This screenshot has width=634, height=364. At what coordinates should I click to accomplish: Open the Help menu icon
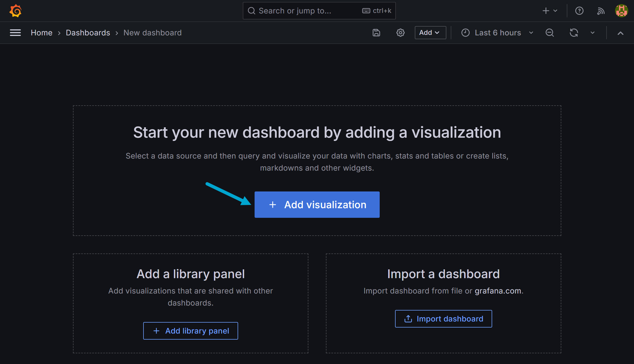tap(579, 11)
